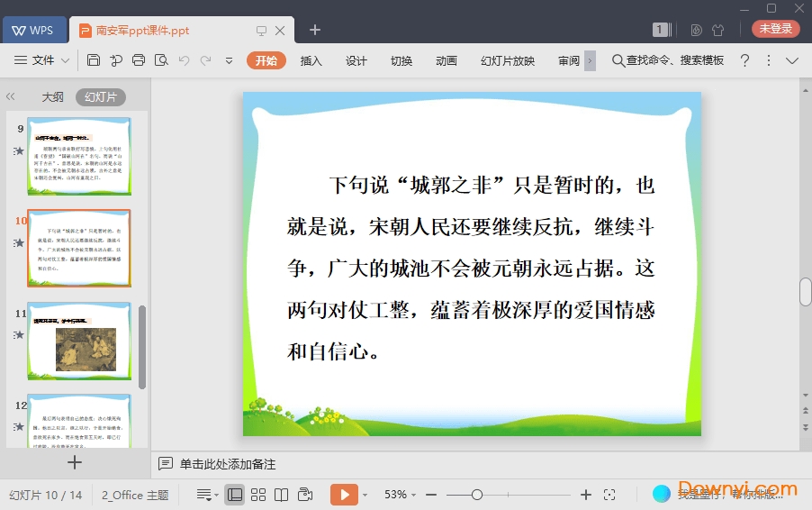812x510 pixels.
Task: Start slideshow with orange play button
Action: click(344, 495)
